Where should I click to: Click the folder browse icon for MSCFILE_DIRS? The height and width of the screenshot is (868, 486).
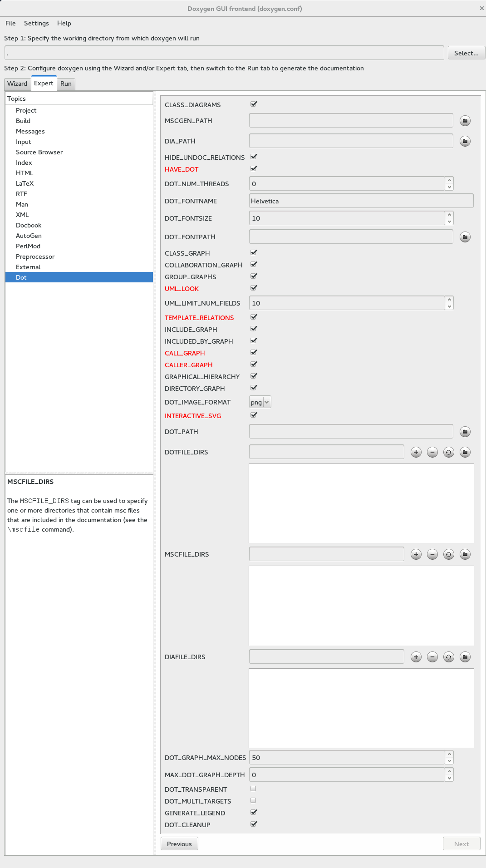click(x=465, y=554)
